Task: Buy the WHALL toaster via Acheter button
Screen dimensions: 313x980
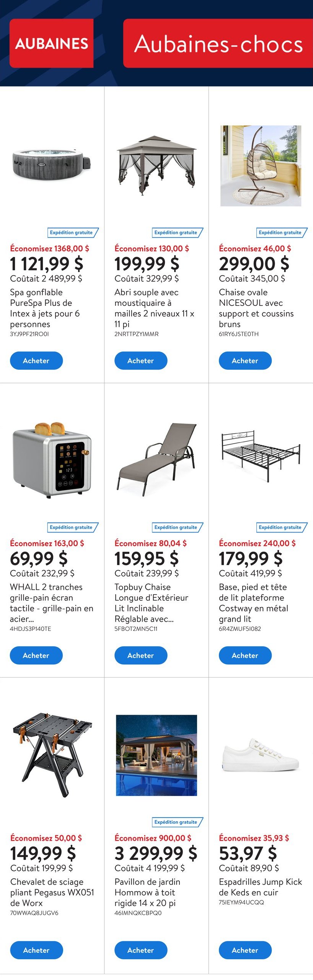Action: tap(36, 655)
